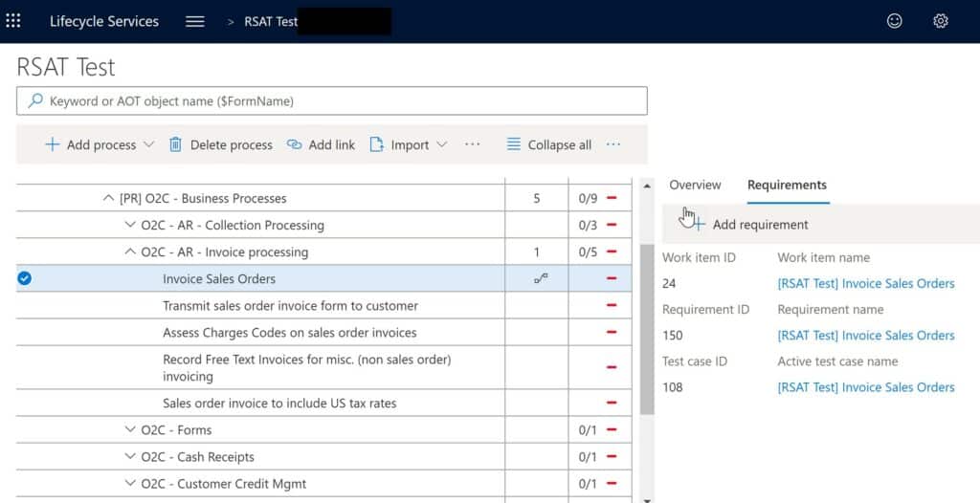
Task: Open test case 108 Invoice Sales Orders link
Action: click(865, 387)
